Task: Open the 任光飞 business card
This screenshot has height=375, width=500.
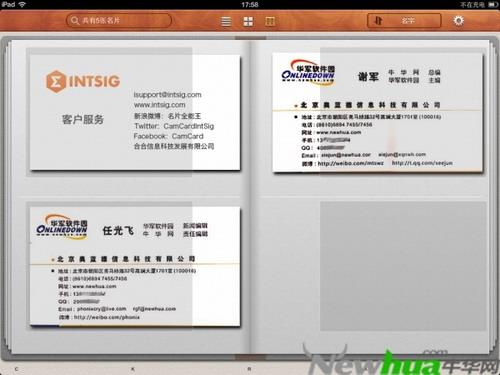Action: pos(135,266)
